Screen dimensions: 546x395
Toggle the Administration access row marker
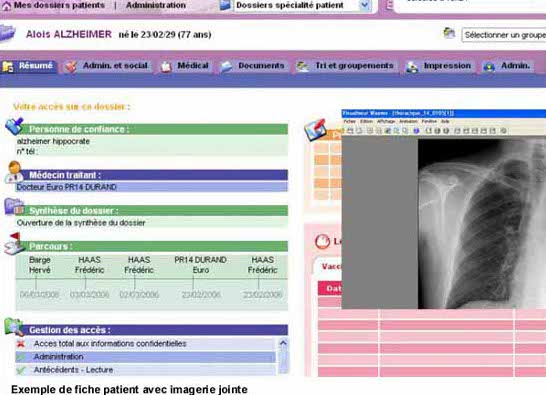click(x=21, y=357)
